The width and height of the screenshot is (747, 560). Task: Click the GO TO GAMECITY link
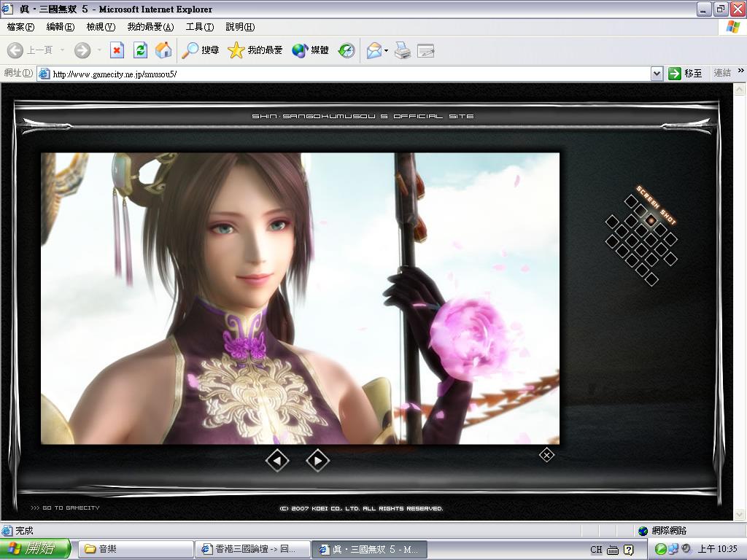(x=65, y=507)
